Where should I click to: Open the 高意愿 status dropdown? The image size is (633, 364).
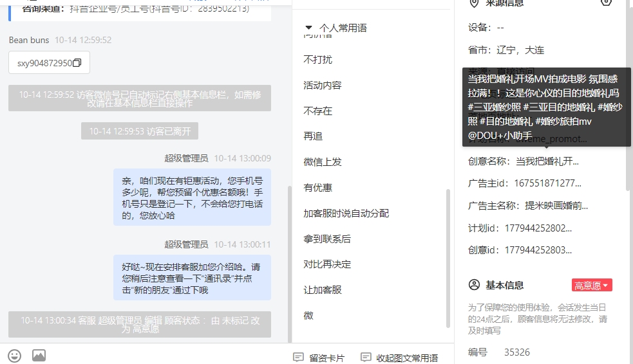point(592,286)
